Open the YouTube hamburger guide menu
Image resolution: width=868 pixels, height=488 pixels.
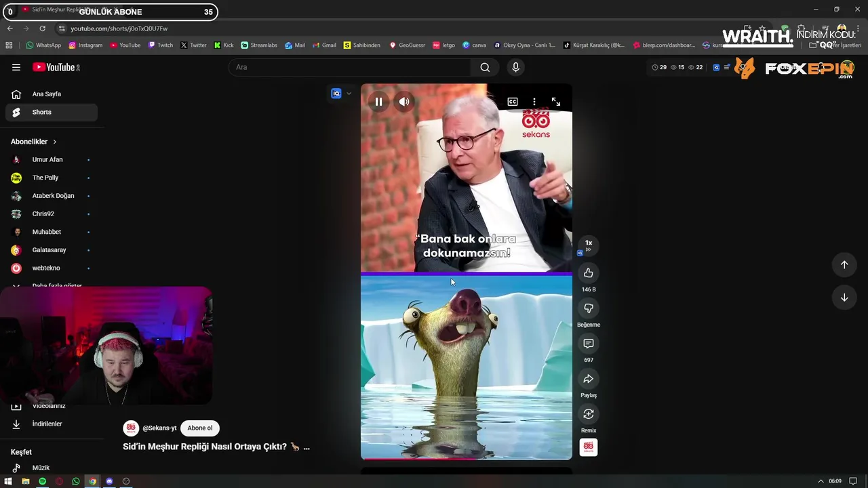(16, 67)
